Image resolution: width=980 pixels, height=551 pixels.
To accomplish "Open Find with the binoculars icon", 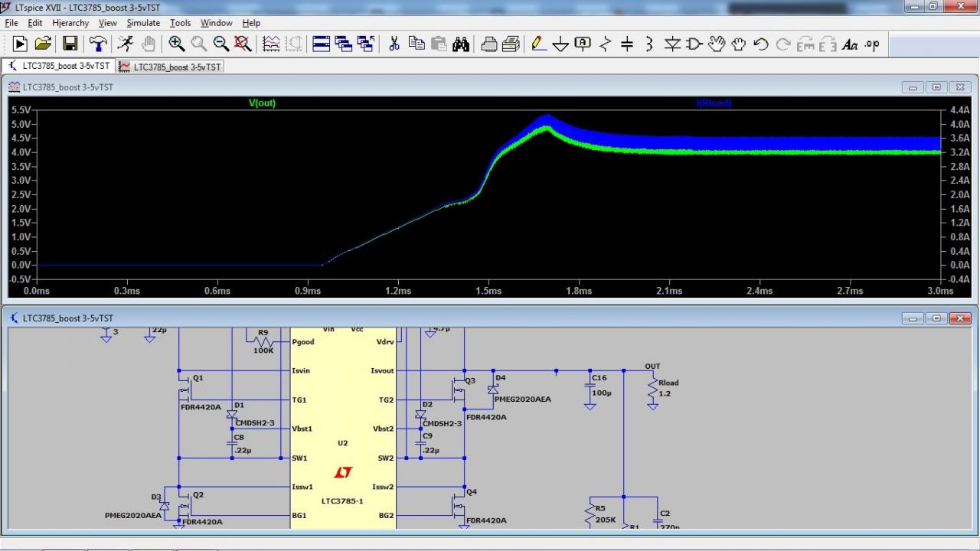I will point(461,44).
